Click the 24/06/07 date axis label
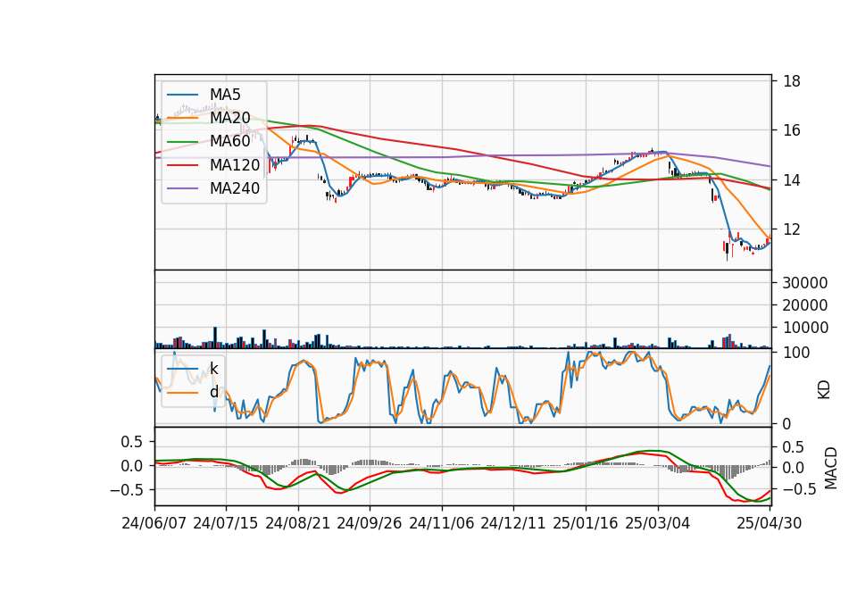857x616 pixels. (154, 523)
